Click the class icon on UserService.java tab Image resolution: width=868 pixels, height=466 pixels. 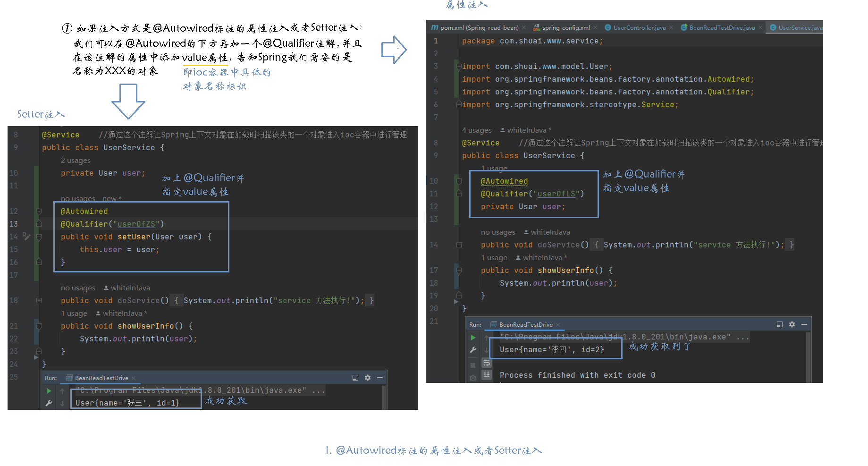[x=773, y=27]
